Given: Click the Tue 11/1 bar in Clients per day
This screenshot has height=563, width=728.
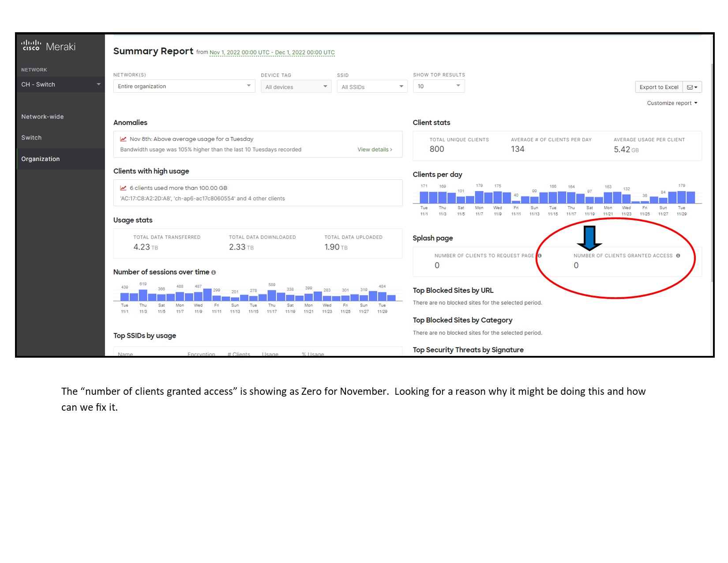Looking at the screenshot, I should click(424, 197).
